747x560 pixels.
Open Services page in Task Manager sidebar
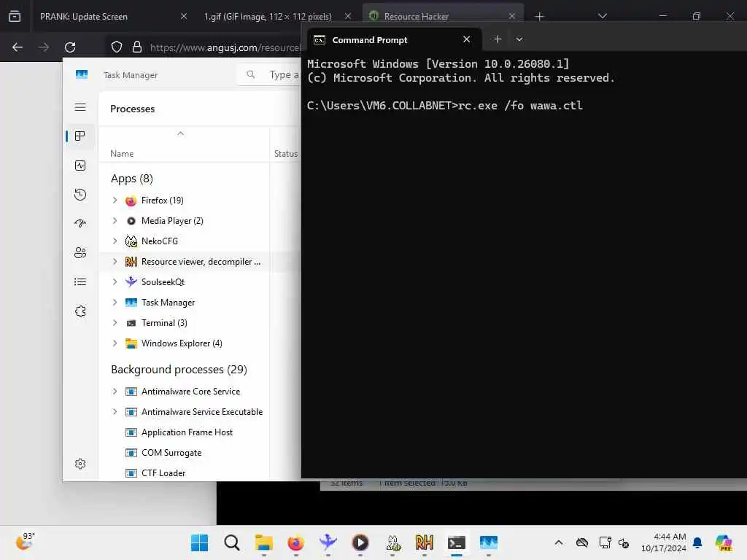pos(80,311)
